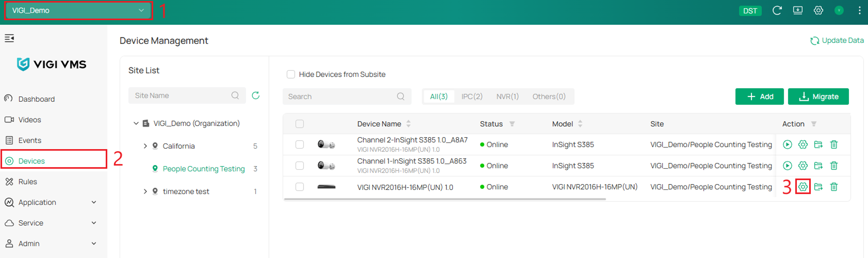Open settings for Channel 2 camera

[x=803, y=144]
